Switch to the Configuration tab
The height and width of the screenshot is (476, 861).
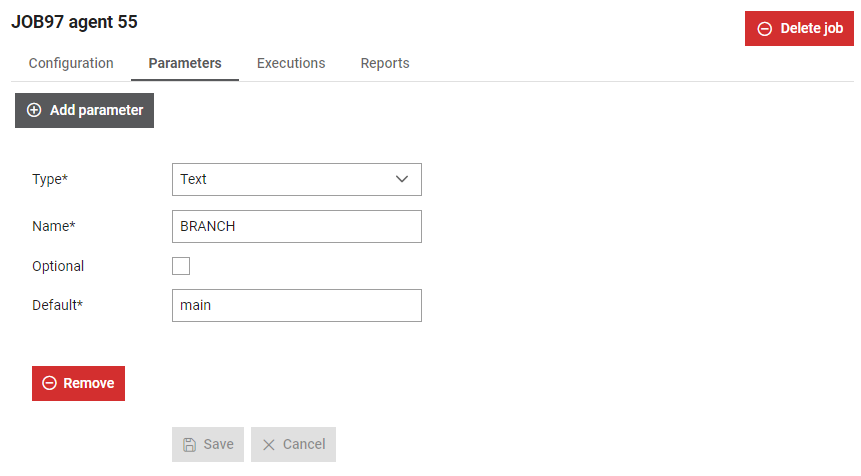pyautogui.click(x=71, y=63)
